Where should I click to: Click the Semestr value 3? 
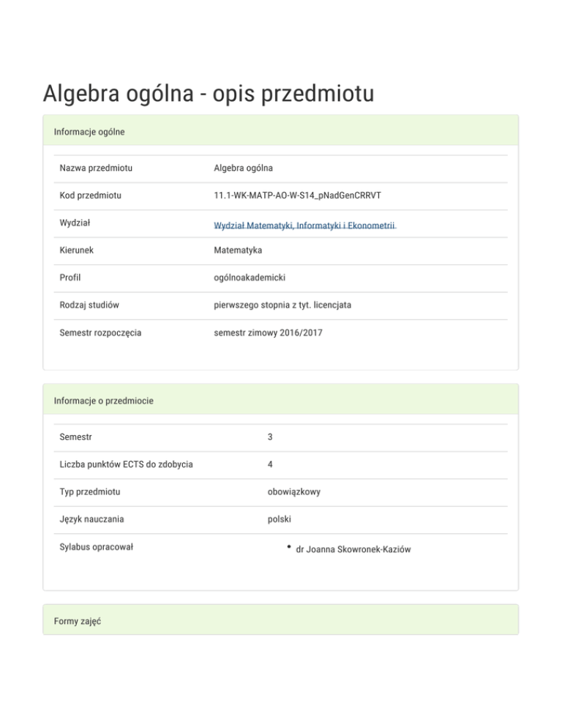click(270, 437)
